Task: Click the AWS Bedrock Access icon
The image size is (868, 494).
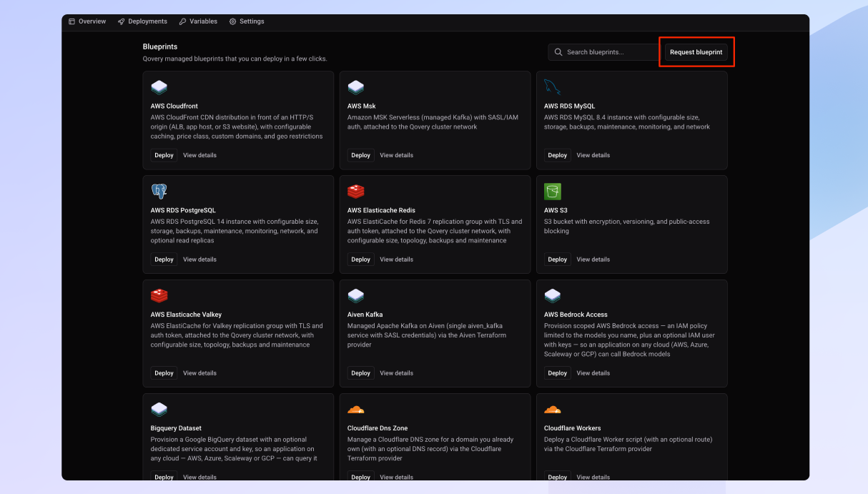Action: coord(552,295)
